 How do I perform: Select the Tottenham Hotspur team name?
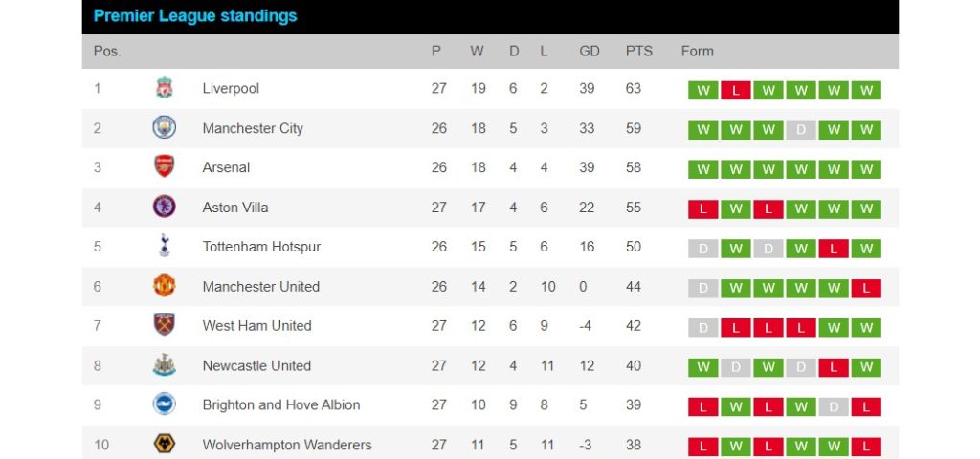coord(261,247)
